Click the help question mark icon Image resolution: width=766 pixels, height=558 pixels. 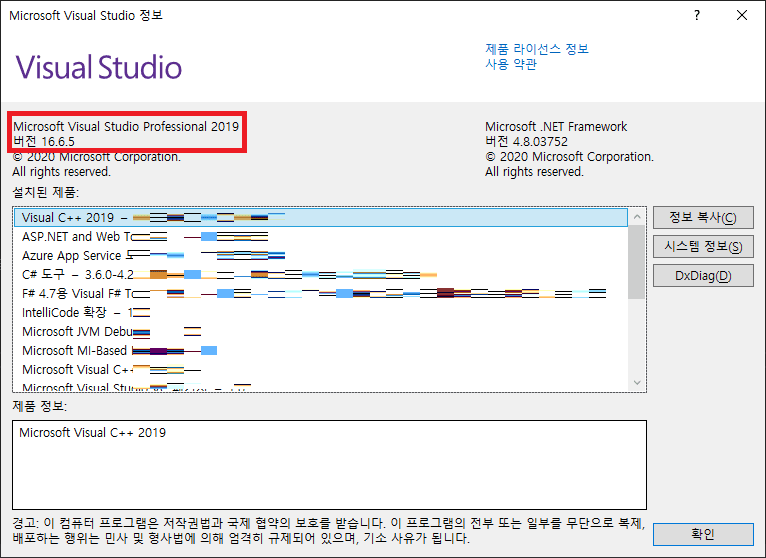coord(697,16)
